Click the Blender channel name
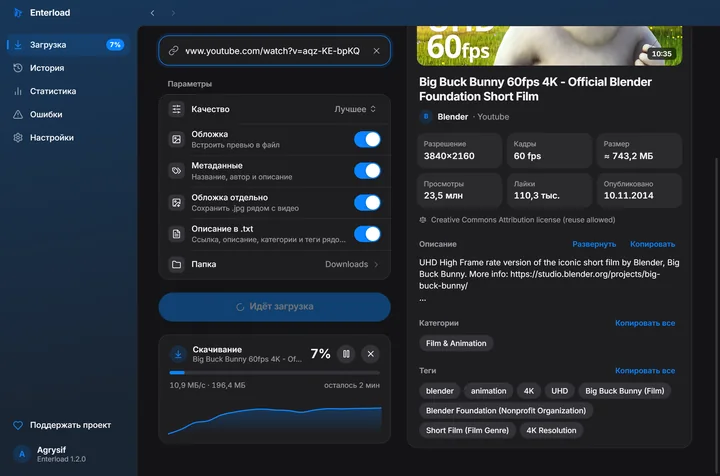The image size is (720, 476). coord(453,117)
